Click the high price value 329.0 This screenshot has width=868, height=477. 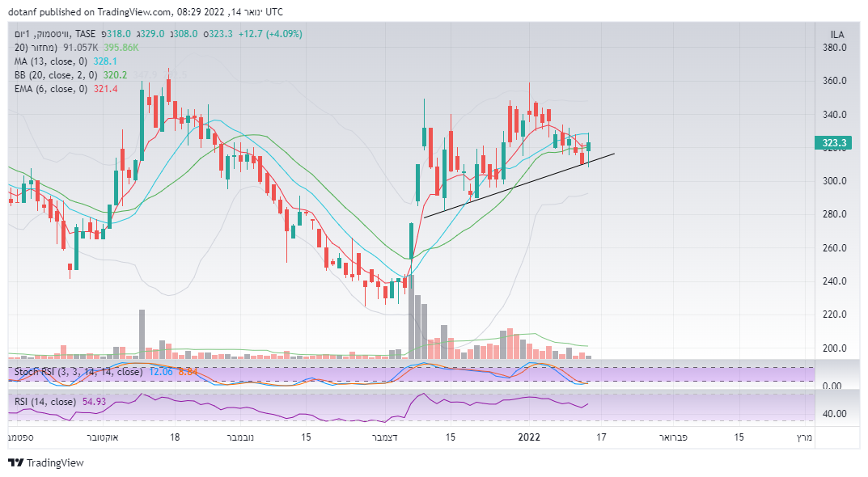(152, 34)
